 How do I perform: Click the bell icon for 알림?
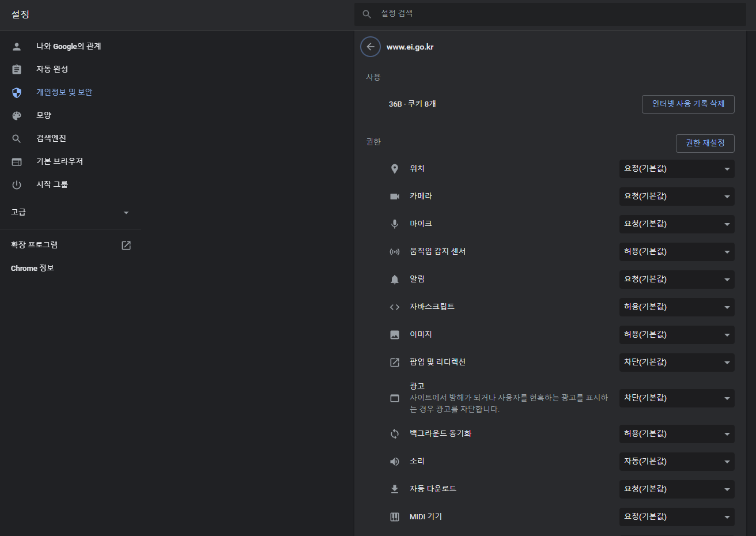[395, 280]
